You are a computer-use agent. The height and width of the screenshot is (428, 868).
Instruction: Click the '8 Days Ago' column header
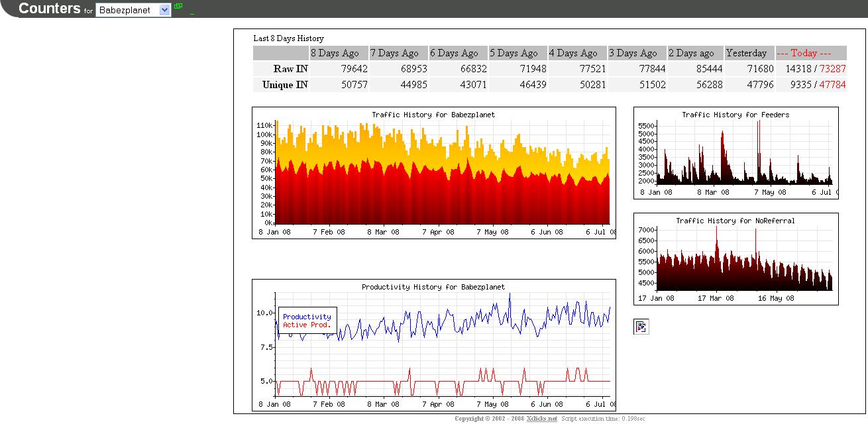pos(339,53)
